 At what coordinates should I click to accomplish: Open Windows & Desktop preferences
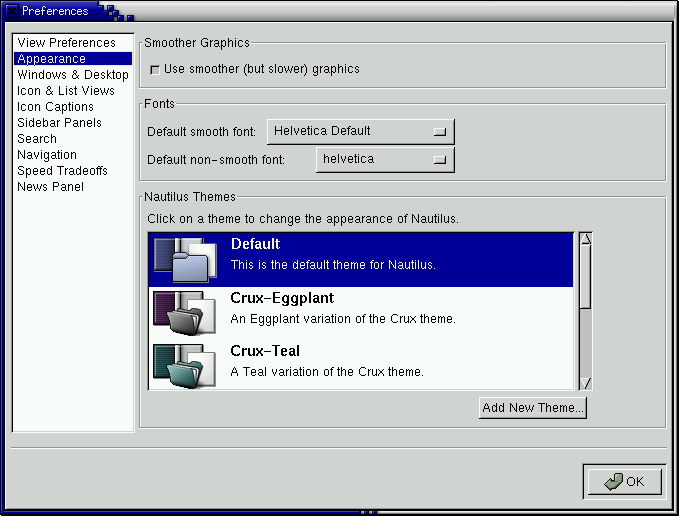pos(72,75)
